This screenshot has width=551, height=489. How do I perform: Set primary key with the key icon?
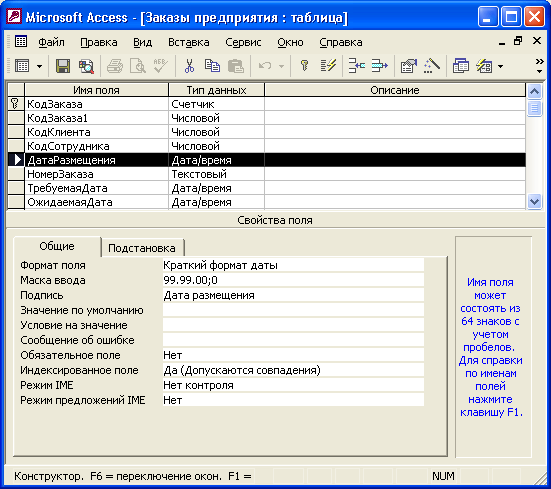(304, 66)
